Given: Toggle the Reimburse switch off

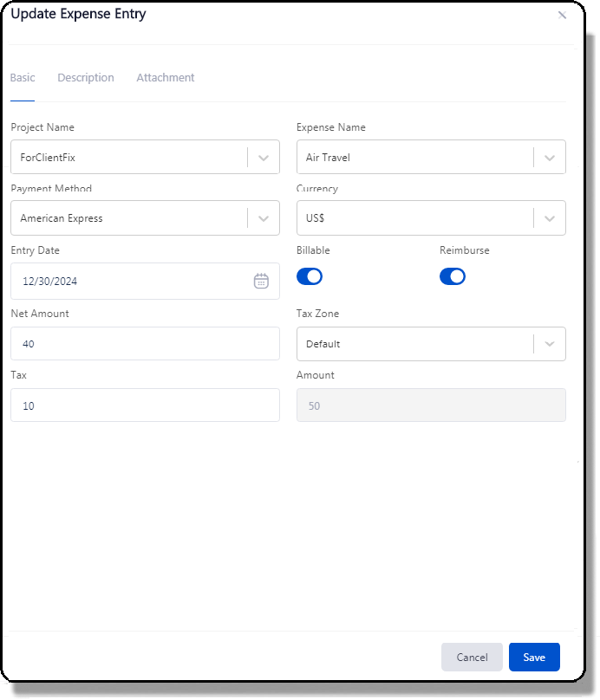Looking at the screenshot, I should [x=452, y=276].
